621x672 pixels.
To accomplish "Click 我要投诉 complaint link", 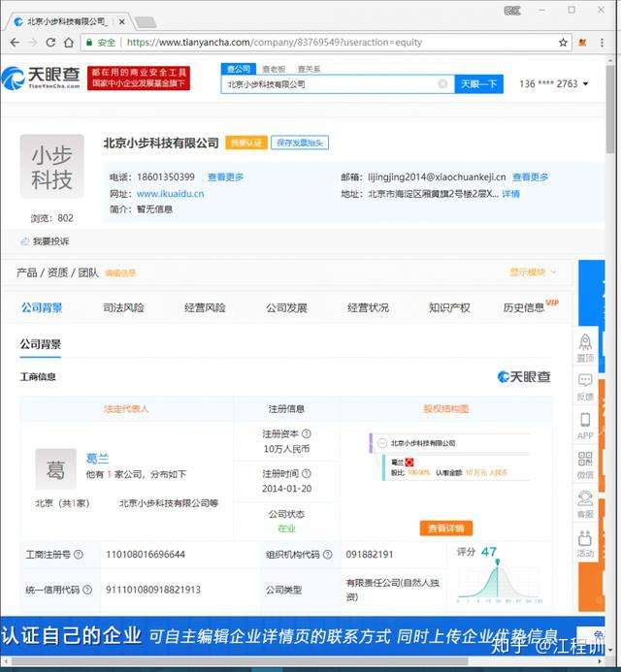I will pyautogui.click(x=45, y=241).
